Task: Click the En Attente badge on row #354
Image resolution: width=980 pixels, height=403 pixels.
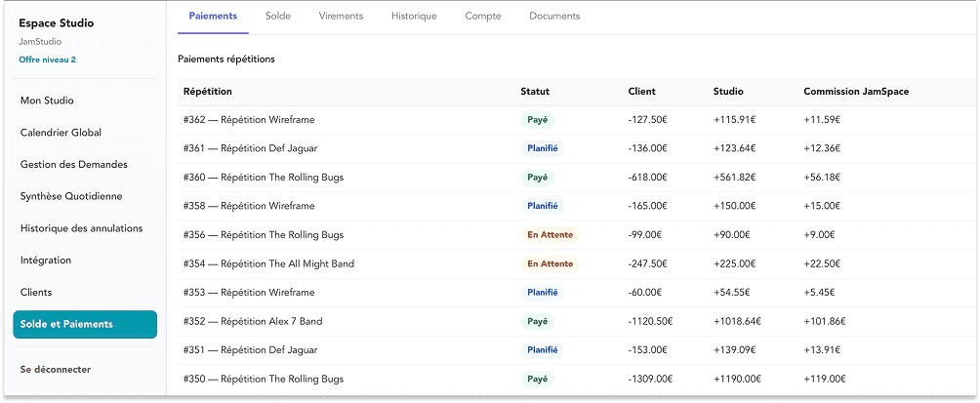Action: click(550, 263)
